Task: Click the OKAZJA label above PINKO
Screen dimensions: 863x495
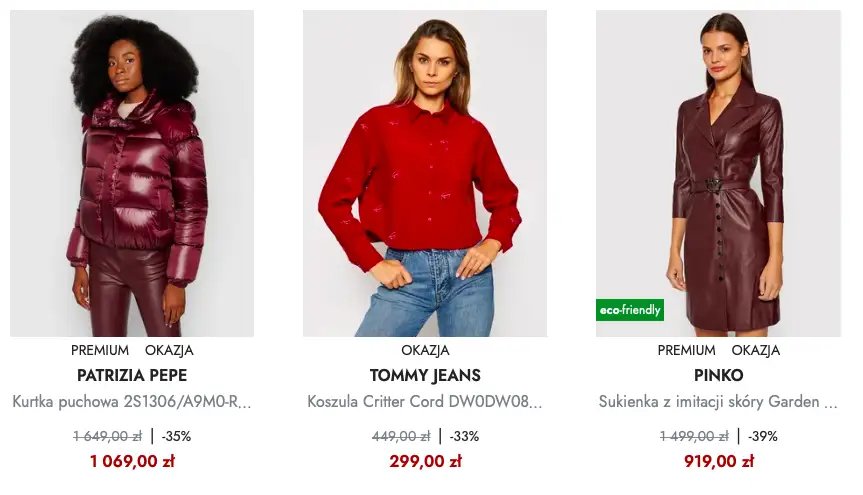Action: pyautogui.click(x=755, y=351)
